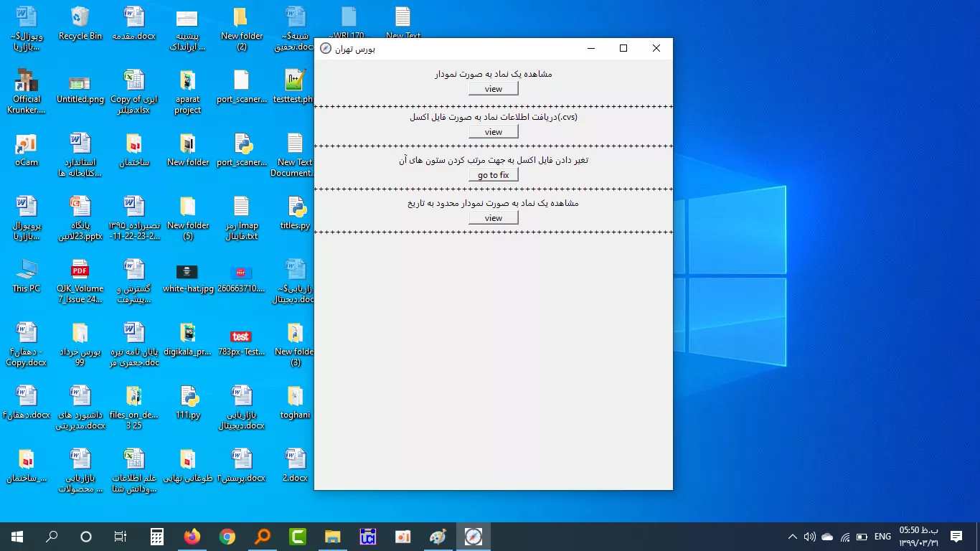The image size is (980, 551).
Task: Launch Google Chrome from the taskbar
Action: [x=227, y=537]
